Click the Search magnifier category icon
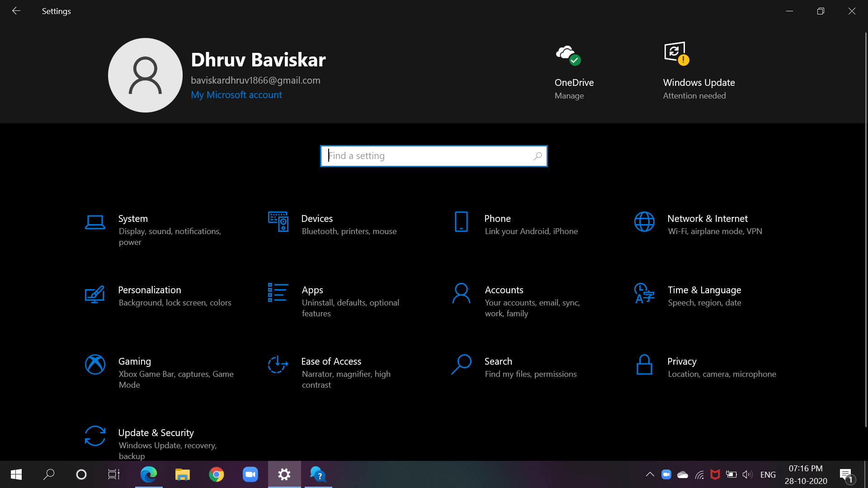This screenshot has width=868, height=488. click(x=461, y=364)
